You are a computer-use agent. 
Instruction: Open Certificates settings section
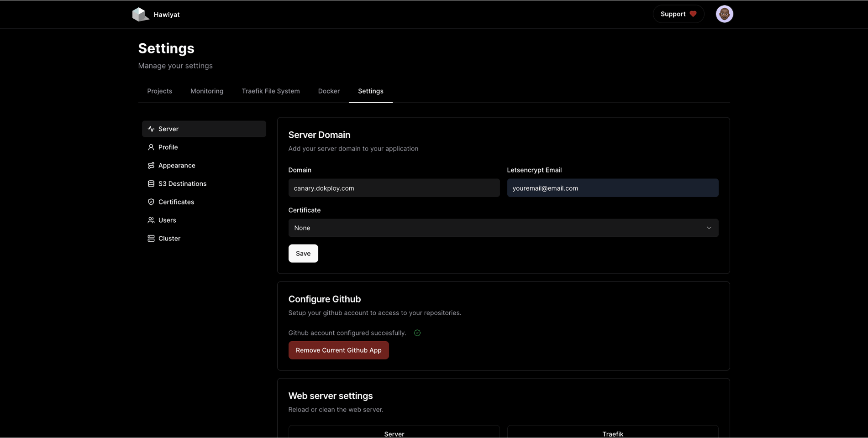[x=204, y=202]
